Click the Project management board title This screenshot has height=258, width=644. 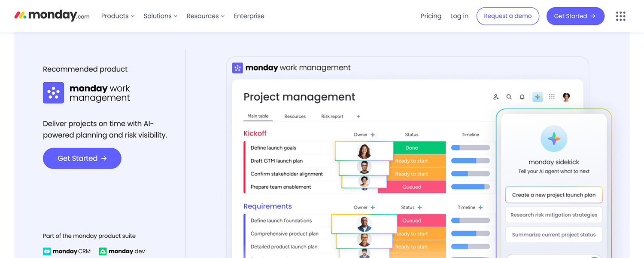coord(299,97)
